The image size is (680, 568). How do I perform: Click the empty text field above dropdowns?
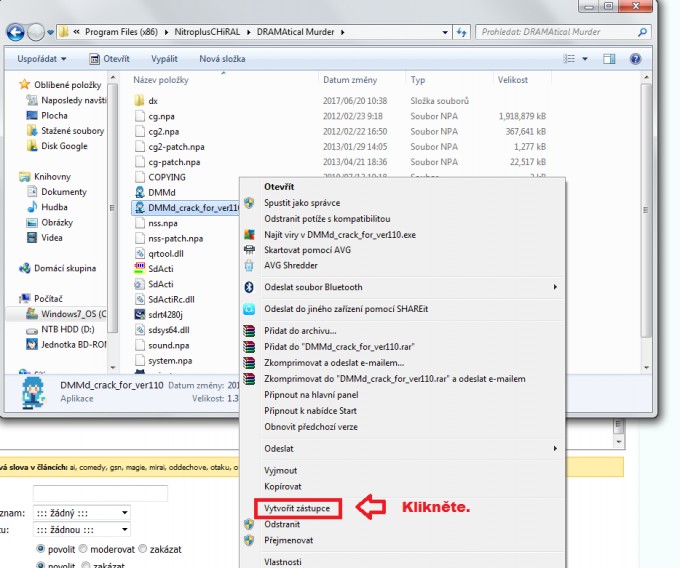coord(100,493)
